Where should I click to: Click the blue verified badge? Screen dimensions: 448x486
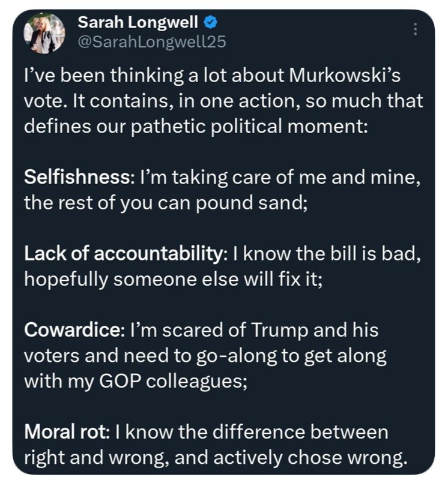(x=211, y=24)
